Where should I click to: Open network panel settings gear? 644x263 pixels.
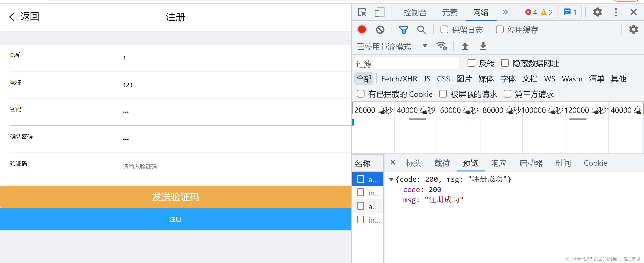633,29
